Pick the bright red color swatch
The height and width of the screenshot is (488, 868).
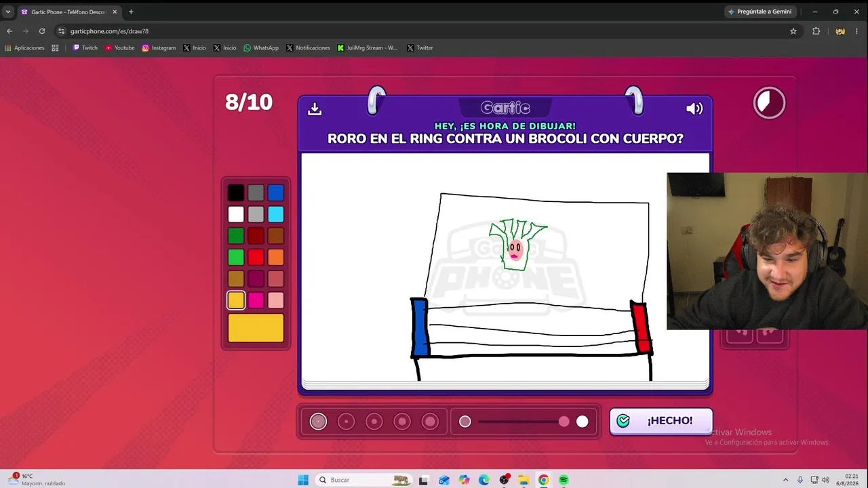(256, 258)
